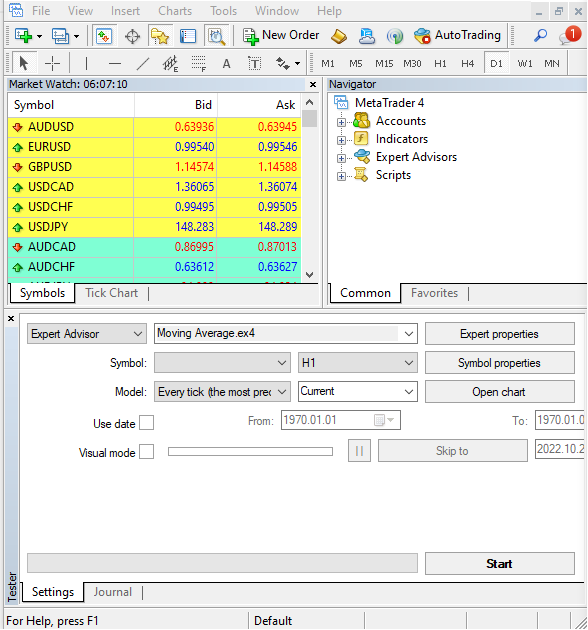This screenshot has width=588, height=630.
Task: Open the Current spread dropdown
Action: click(358, 392)
